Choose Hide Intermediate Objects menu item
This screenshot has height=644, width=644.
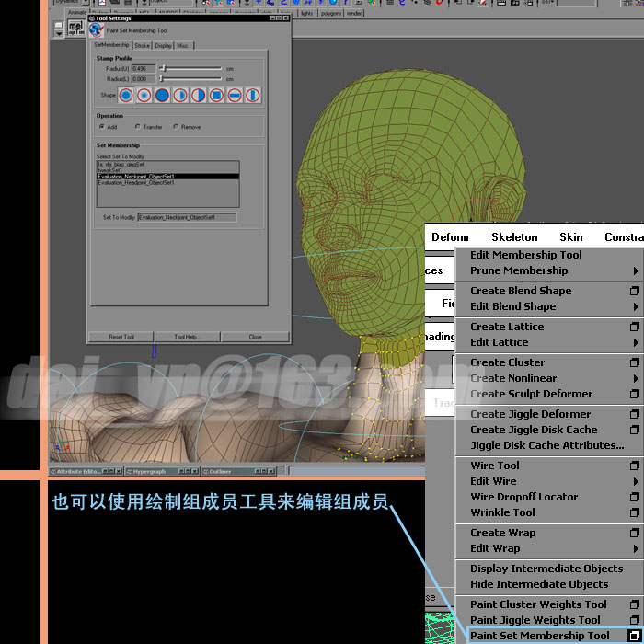click(539, 584)
